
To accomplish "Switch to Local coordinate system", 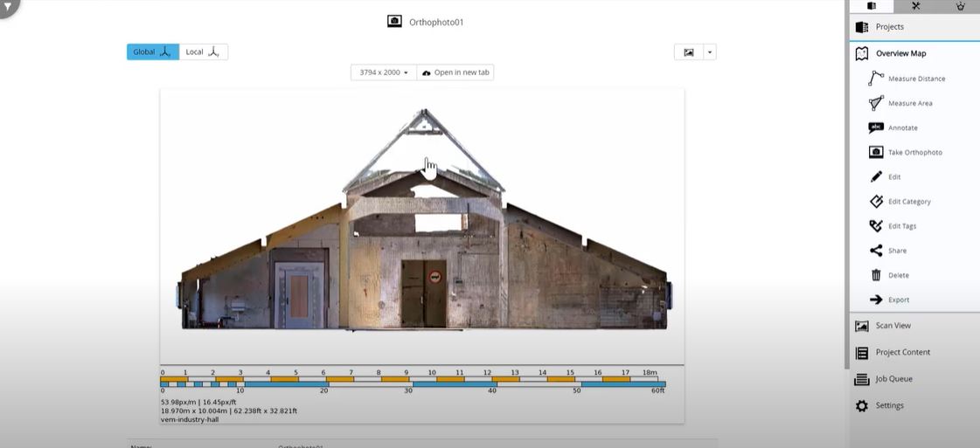I will [x=203, y=52].
